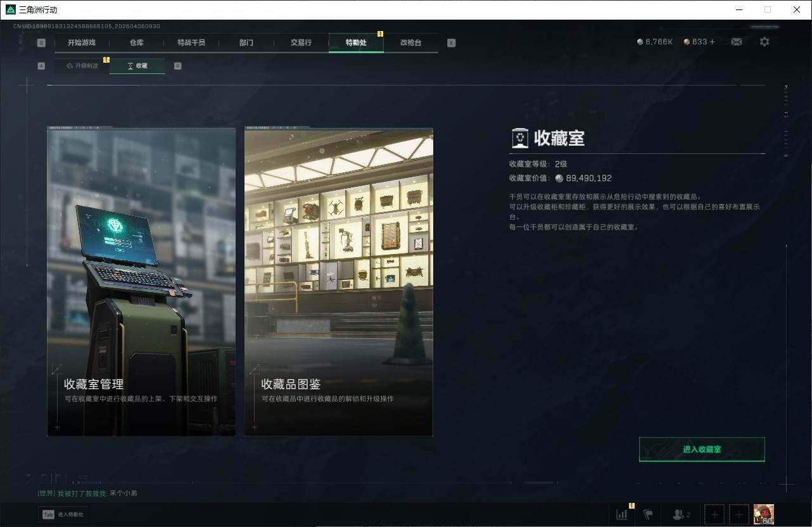Click the 收藏室 collection room icon by the title

[x=520, y=138]
